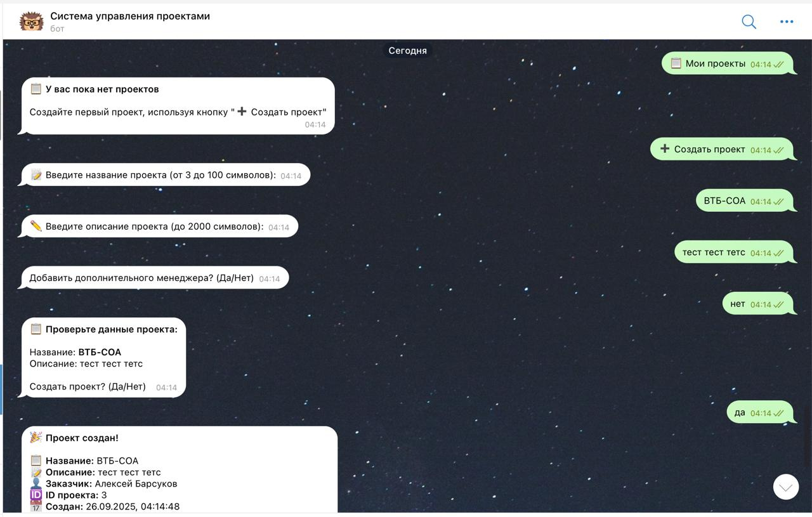Click 'Добавить дополнительного менеджера?' message
Viewport: 812px width, 517px height.
(x=155, y=278)
